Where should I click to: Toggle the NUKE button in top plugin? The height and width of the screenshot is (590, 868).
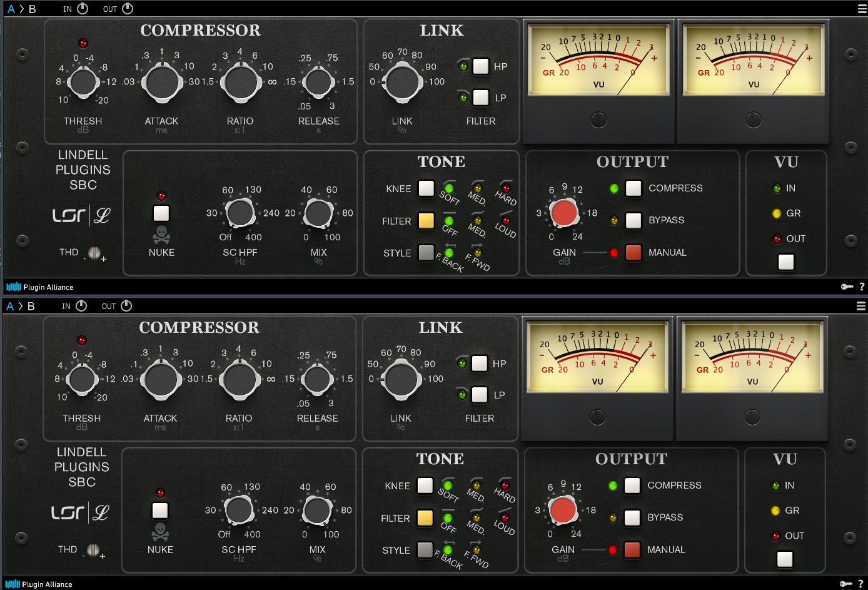(161, 213)
